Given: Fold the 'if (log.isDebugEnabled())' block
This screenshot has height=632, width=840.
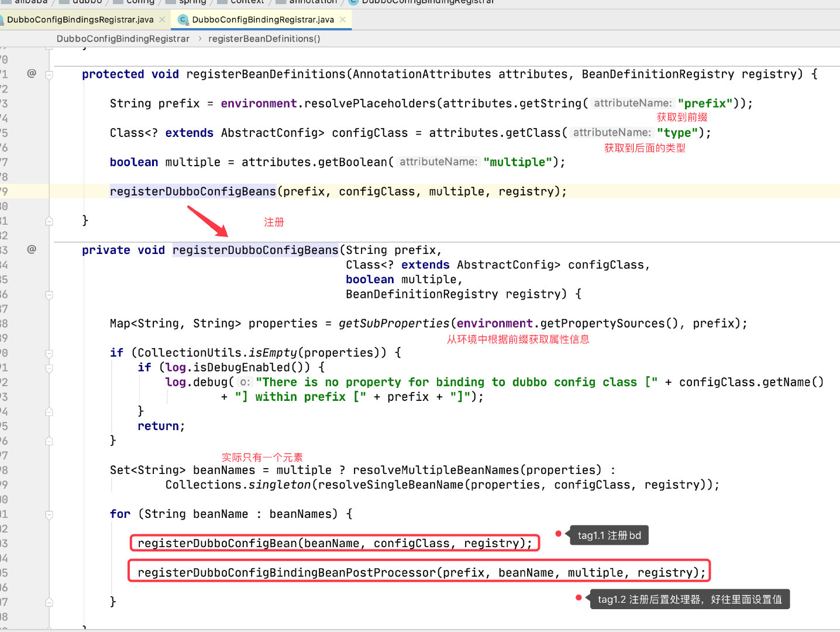Looking at the screenshot, I should (x=49, y=368).
